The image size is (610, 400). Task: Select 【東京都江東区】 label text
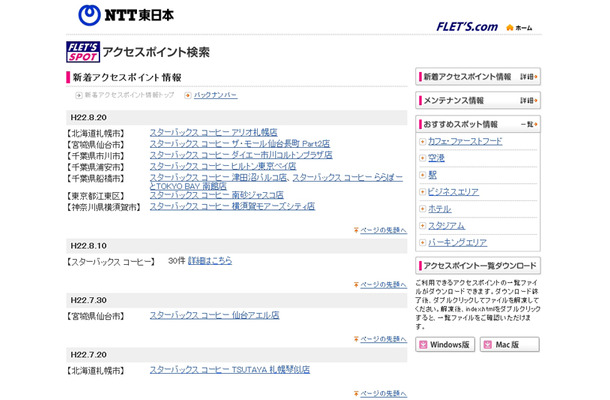(96, 196)
